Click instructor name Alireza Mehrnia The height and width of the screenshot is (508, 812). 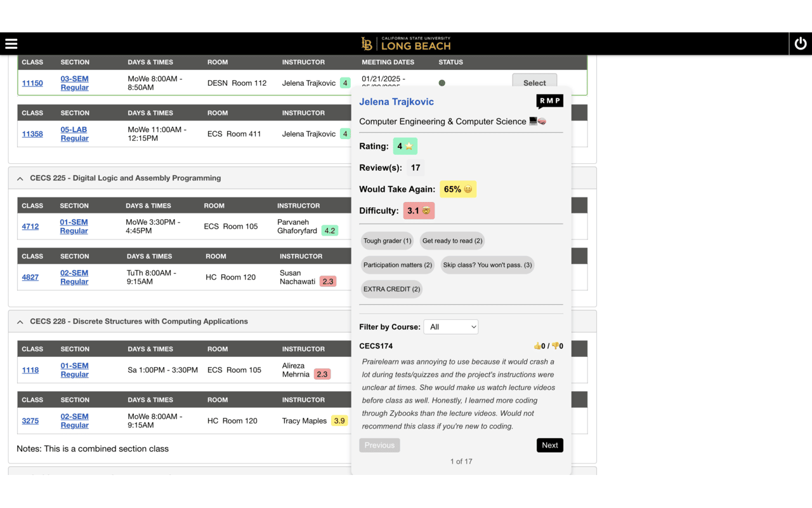[x=296, y=370]
